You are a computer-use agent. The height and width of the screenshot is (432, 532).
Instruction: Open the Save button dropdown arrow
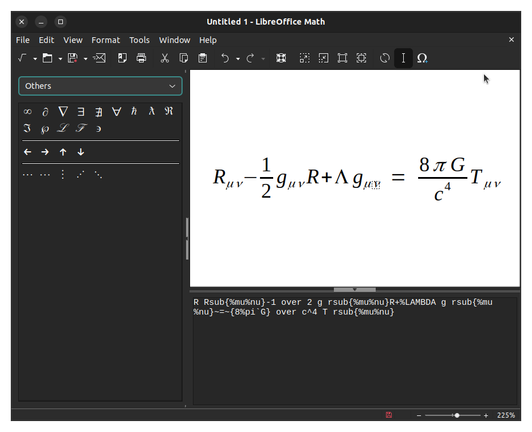[x=86, y=59]
